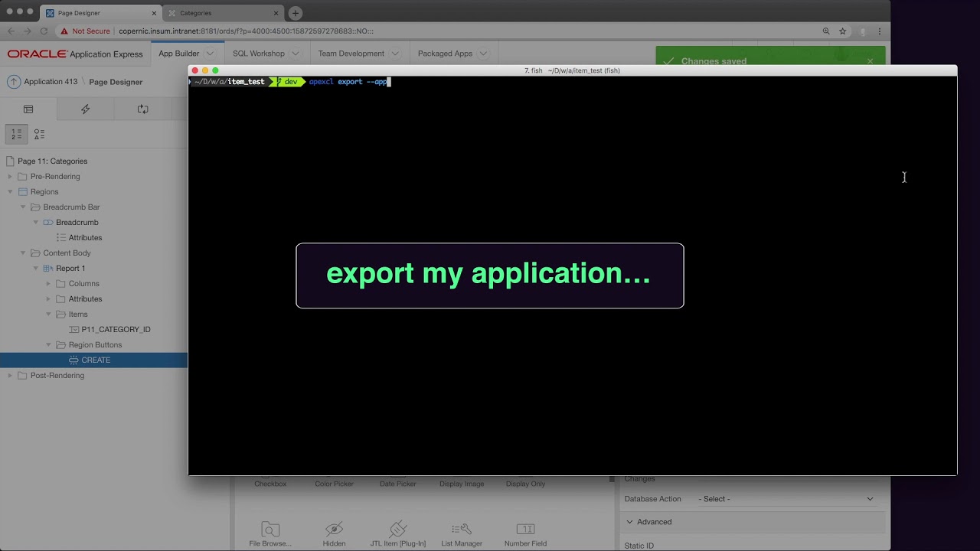
Task: Click the Application 413 up-arrow icon
Action: point(14,82)
